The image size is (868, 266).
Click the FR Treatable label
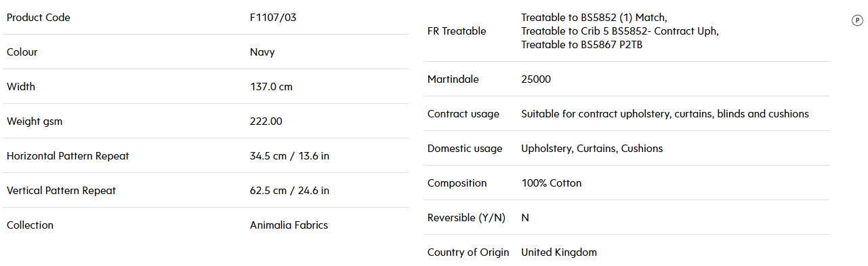[x=457, y=31]
